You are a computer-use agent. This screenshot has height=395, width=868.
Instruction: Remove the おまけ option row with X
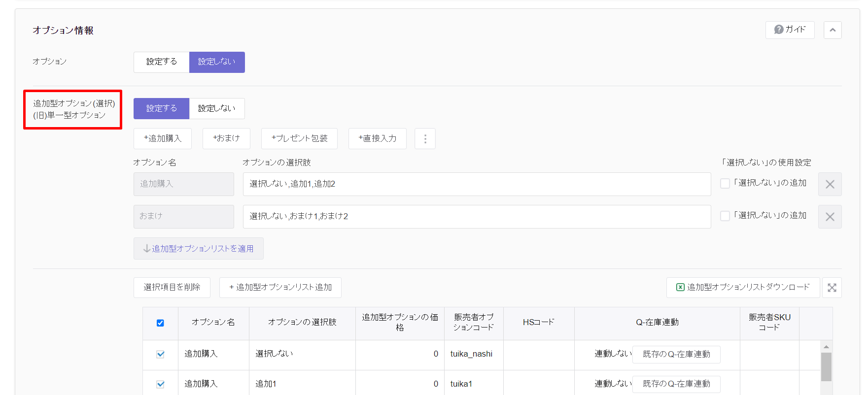[x=830, y=217]
